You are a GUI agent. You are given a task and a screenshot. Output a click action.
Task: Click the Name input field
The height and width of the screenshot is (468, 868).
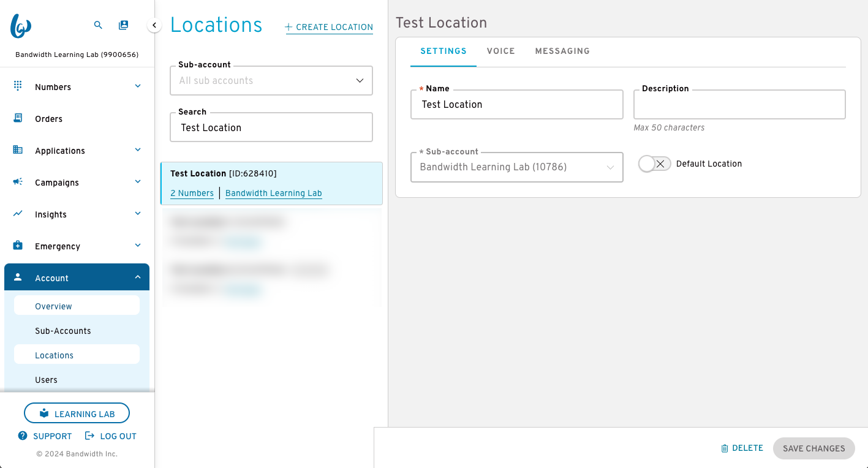517,104
